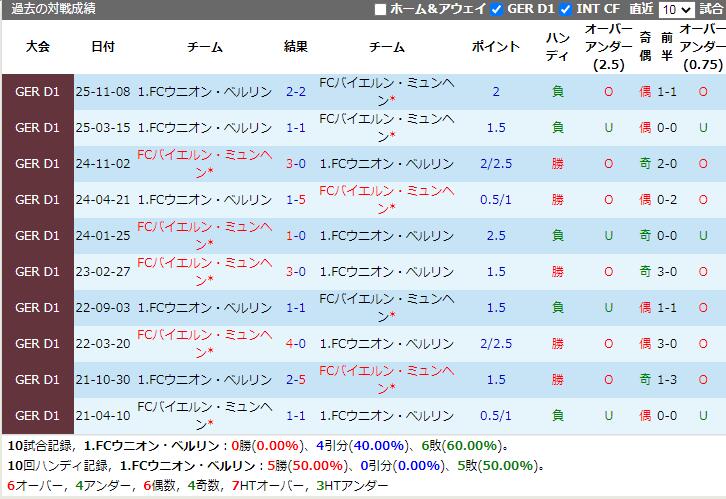Open the 1-5 result from 24-04-21
726x499 pixels.
pos(295,200)
